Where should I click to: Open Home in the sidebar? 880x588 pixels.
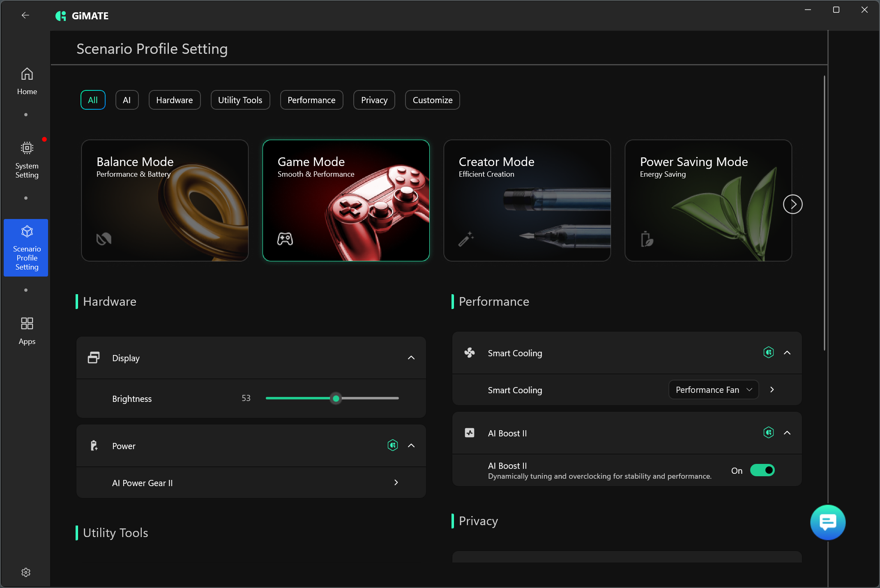[27, 81]
